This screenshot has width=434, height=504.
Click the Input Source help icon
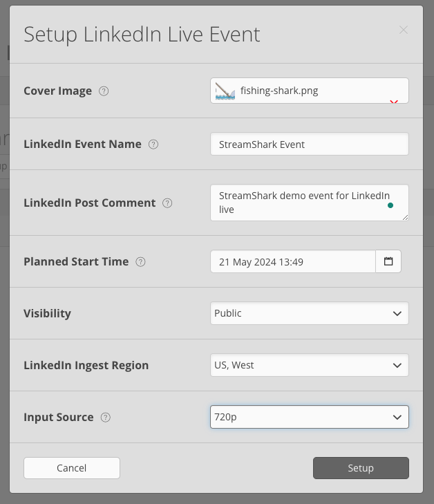click(105, 417)
